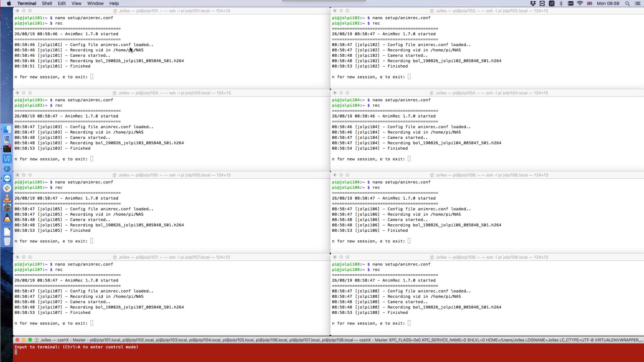Click the Mon 08:59 clock

(x=608, y=3)
